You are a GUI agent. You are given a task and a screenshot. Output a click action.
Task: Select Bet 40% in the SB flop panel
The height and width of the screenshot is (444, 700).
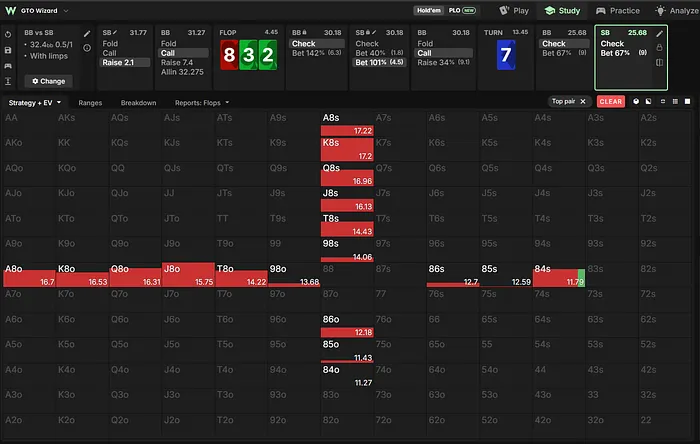pos(379,53)
